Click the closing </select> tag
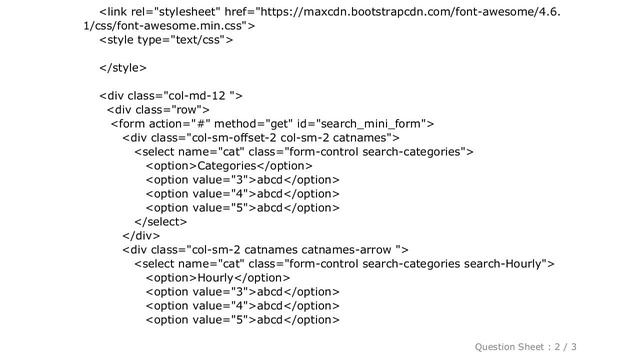The height and width of the screenshot is (360, 640). point(160,222)
